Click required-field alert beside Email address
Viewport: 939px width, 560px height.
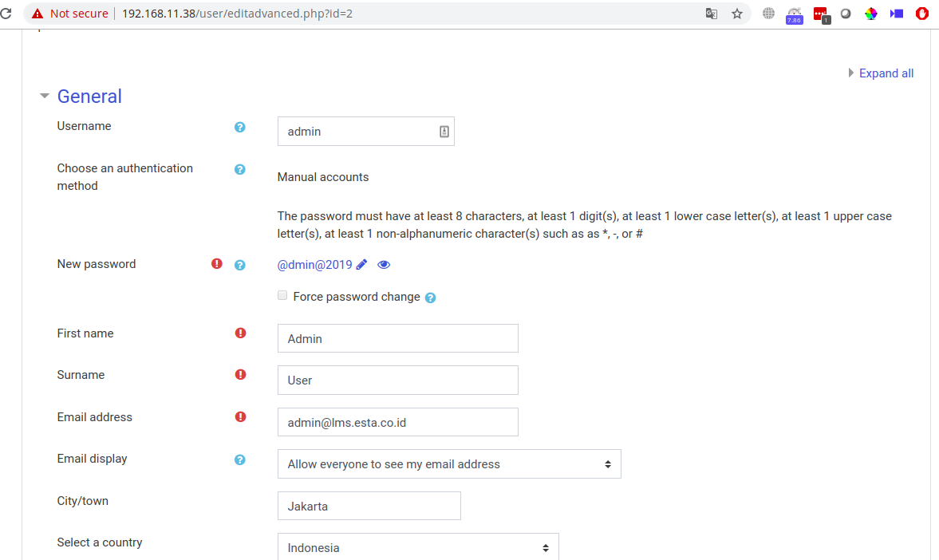pyautogui.click(x=240, y=416)
